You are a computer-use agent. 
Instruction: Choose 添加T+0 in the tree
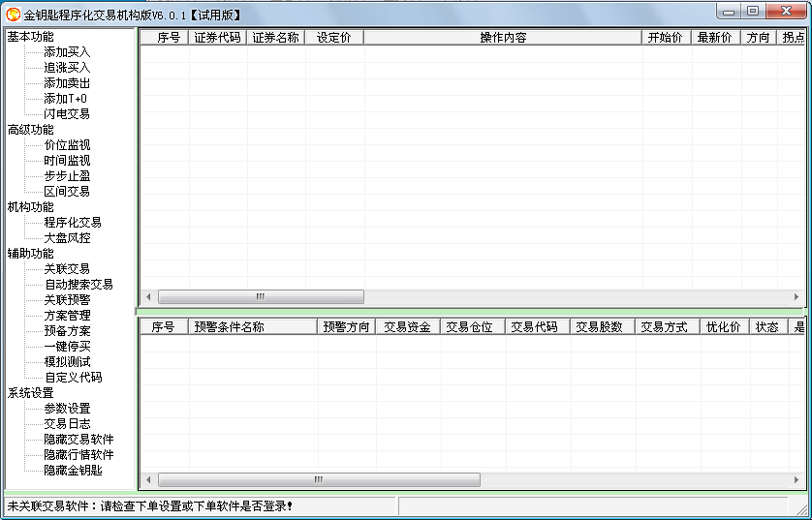coord(65,99)
